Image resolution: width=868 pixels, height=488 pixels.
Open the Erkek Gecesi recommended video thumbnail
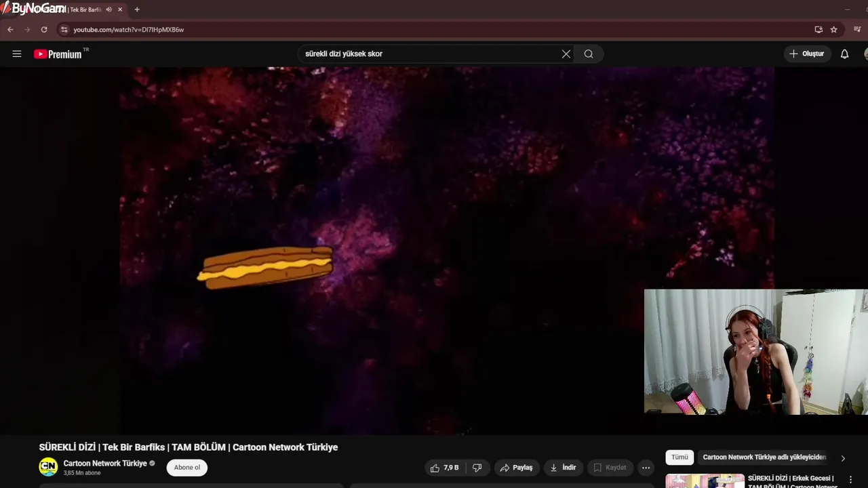point(705,481)
